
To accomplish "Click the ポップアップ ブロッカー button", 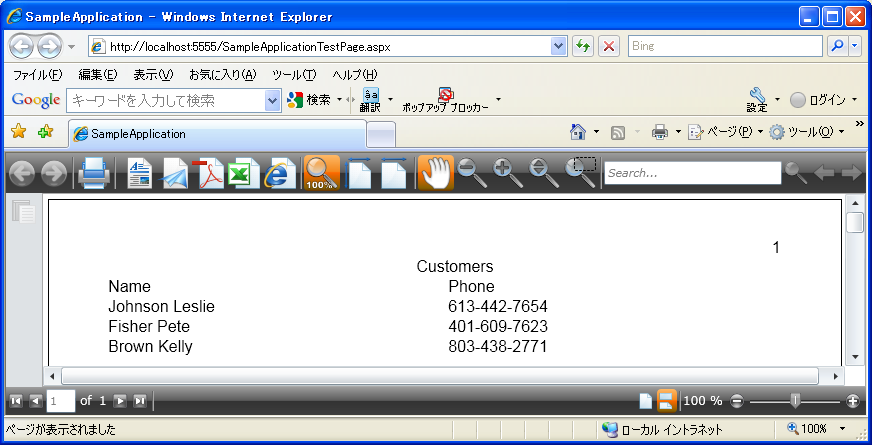I will 445,100.
